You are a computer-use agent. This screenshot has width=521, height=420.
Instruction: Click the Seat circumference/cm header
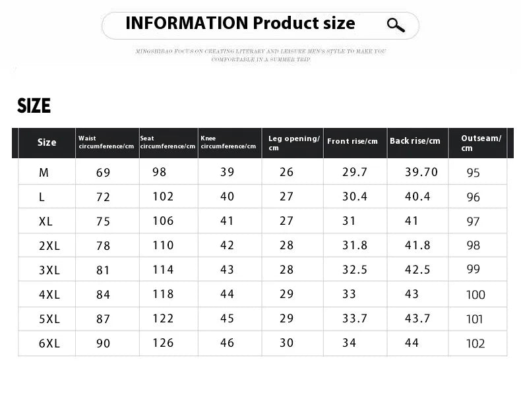(x=168, y=142)
